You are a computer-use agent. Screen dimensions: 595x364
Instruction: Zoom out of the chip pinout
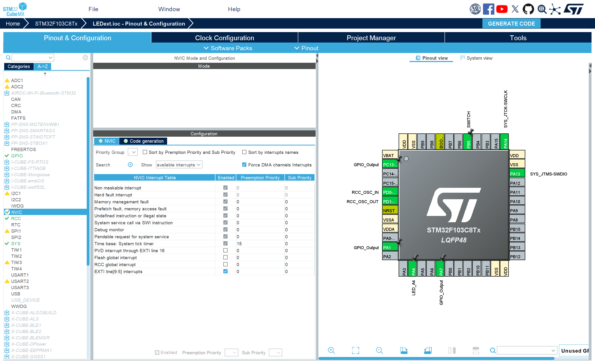[x=379, y=350]
